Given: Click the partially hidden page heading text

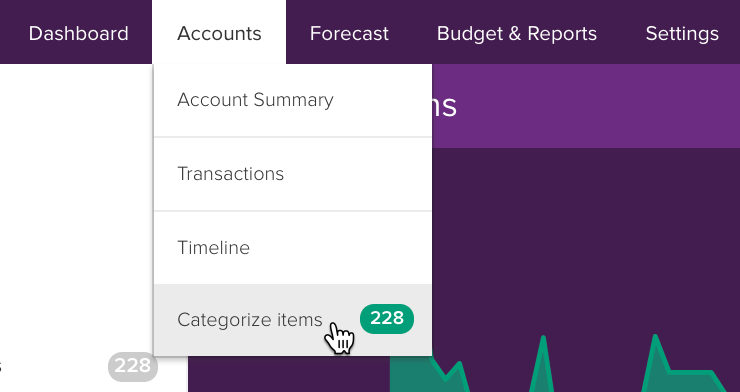Looking at the screenshot, I should point(445,107).
